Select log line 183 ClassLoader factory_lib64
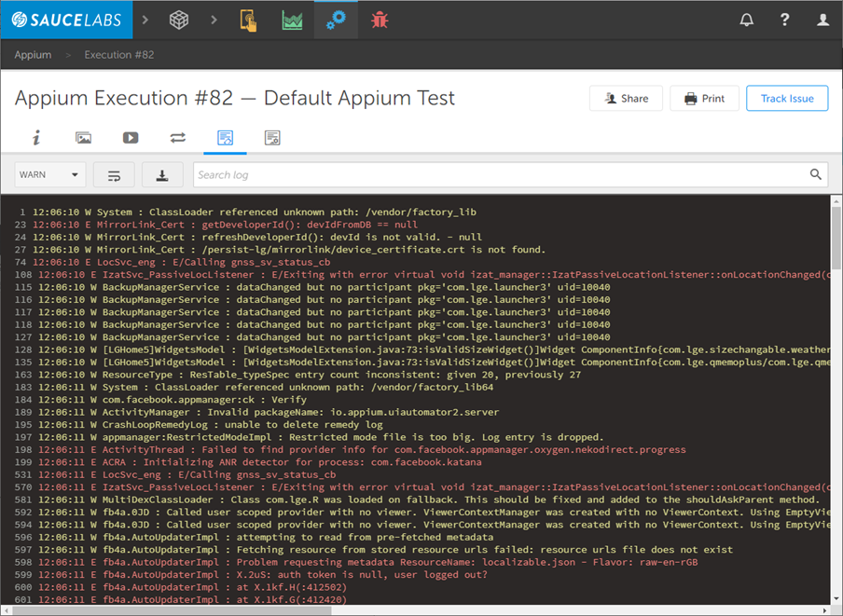Viewport: 843px width, 616px height. point(254,388)
